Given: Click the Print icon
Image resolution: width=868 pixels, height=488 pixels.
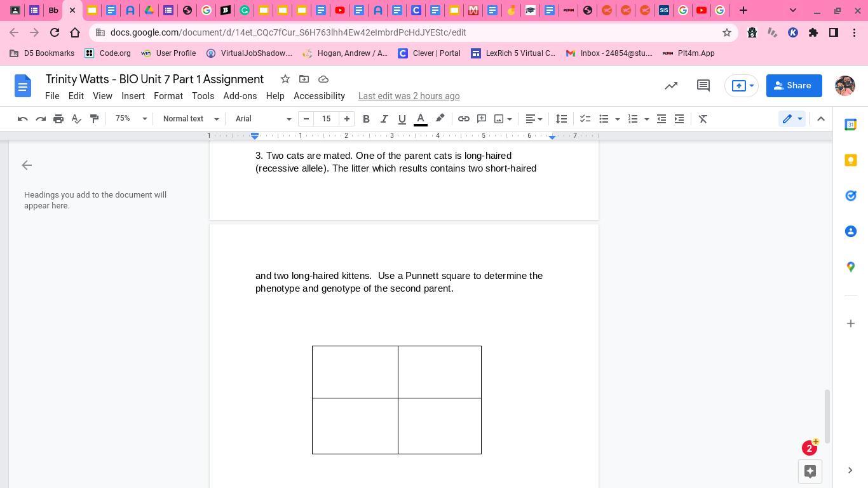Looking at the screenshot, I should point(58,119).
